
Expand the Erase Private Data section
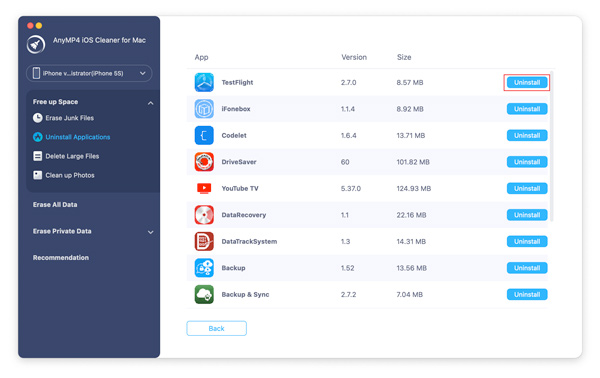pyautogui.click(x=151, y=232)
